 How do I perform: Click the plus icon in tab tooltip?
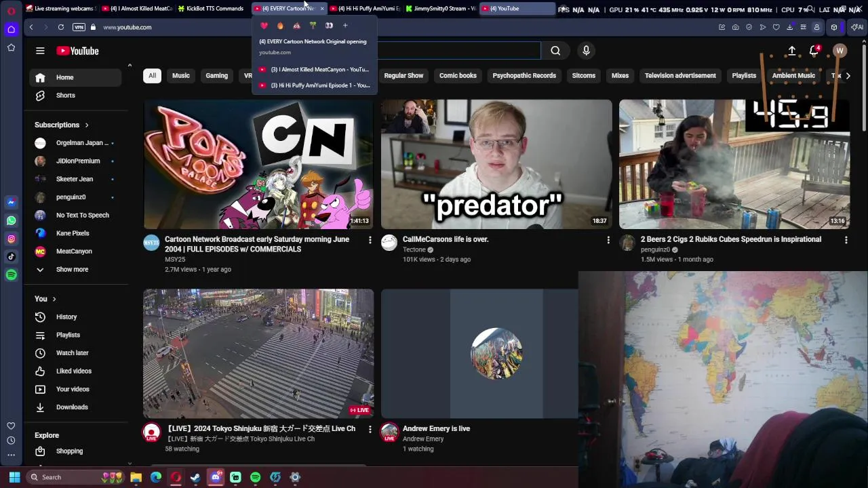click(x=345, y=26)
